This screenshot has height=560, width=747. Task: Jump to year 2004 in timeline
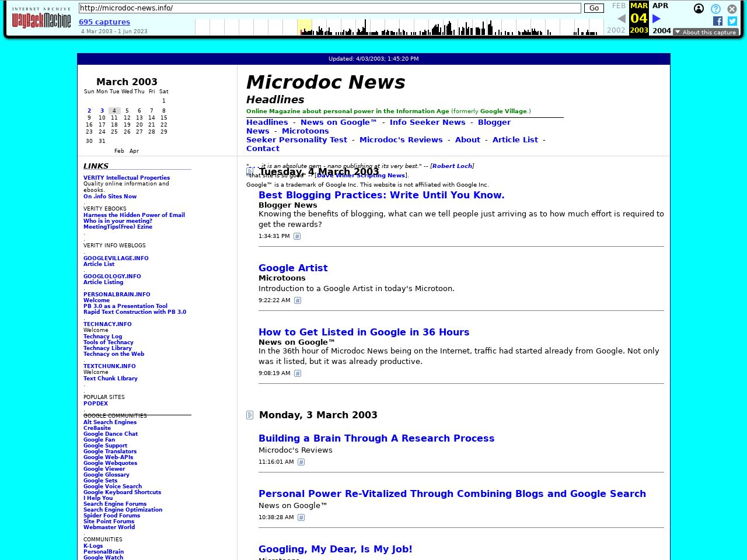[x=661, y=31]
